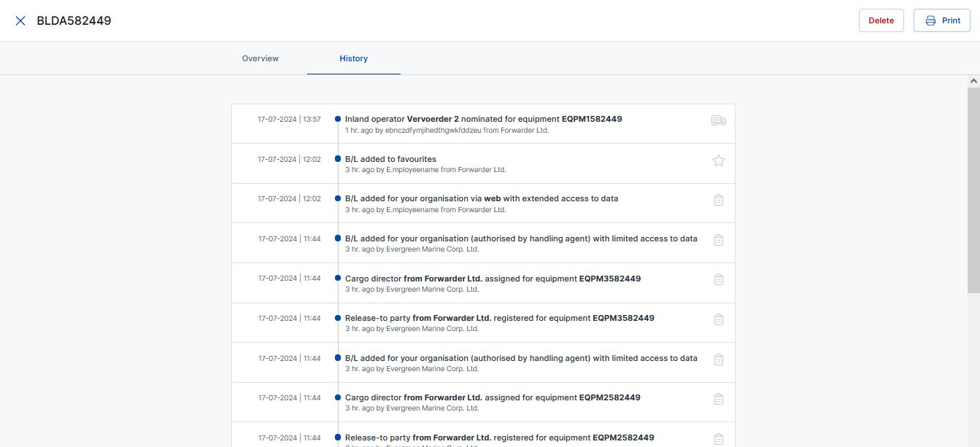
Task: Click the Delete button
Action: tap(881, 20)
